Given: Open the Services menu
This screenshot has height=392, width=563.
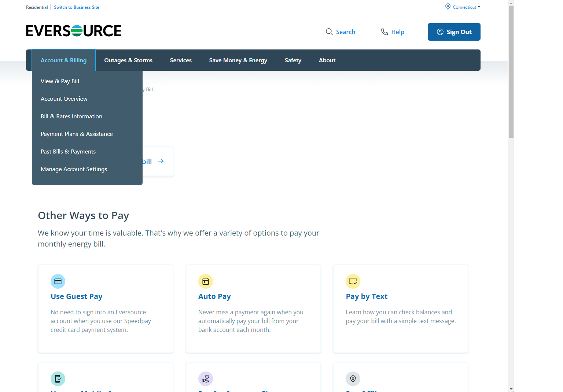Looking at the screenshot, I should click(181, 60).
